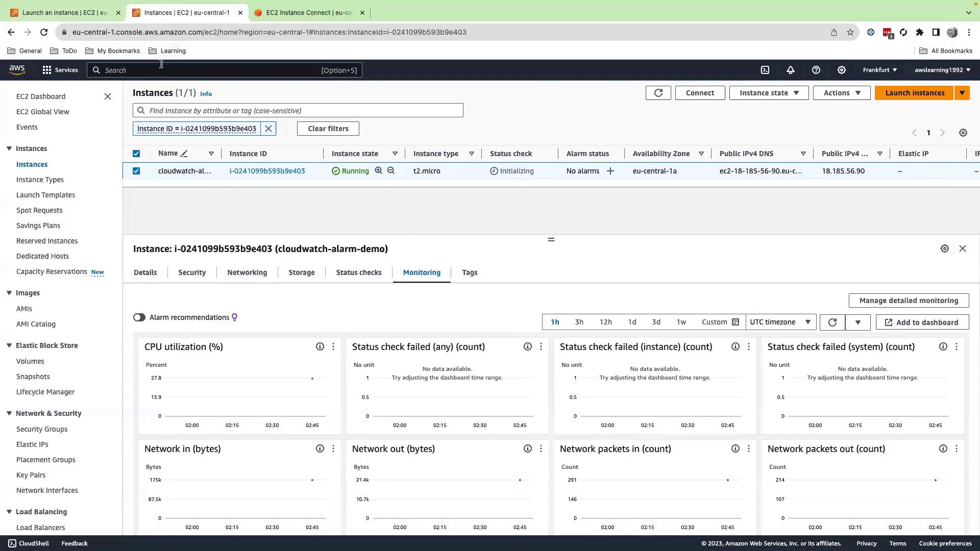Click the refresh instances button
Image resolution: width=980 pixels, height=551 pixels.
[658, 93]
